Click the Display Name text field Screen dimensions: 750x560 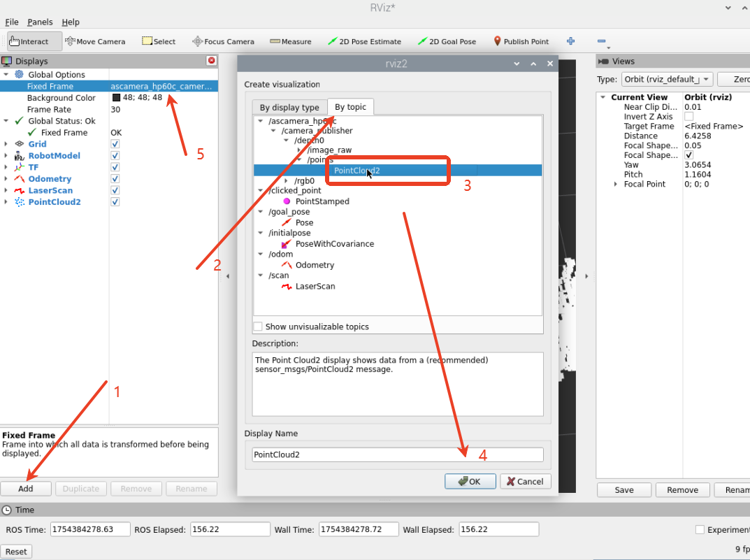pos(397,454)
